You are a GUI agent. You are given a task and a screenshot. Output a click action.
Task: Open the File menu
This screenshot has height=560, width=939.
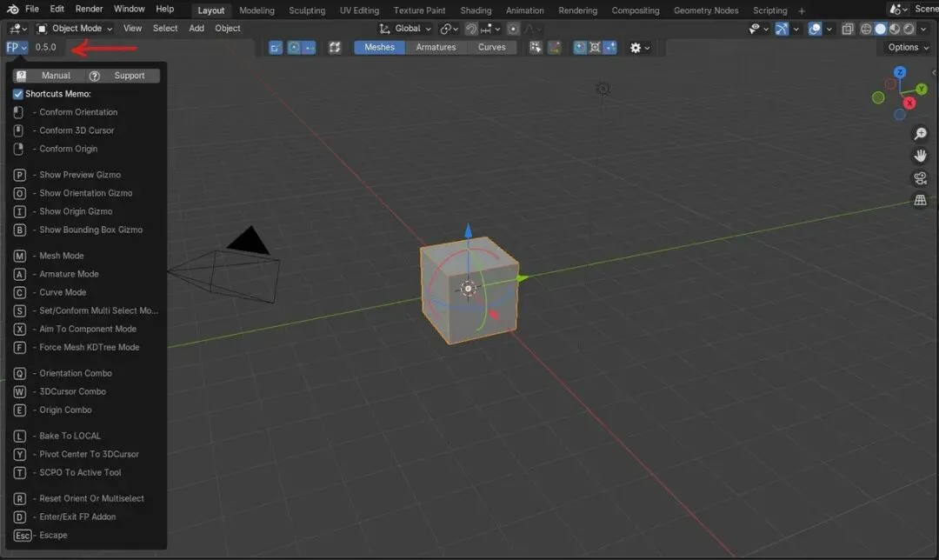tap(32, 9)
